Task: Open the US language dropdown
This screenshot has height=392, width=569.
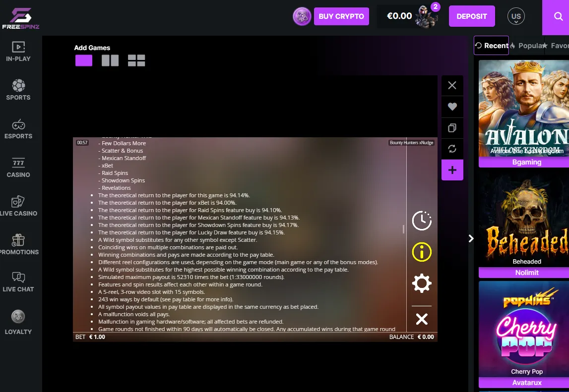Action: [x=516, y=16]
